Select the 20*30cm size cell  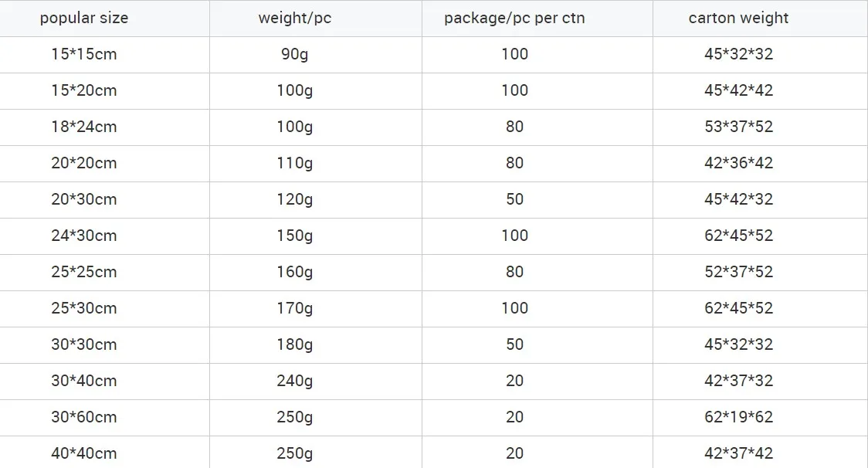click(x=83, y=199)
